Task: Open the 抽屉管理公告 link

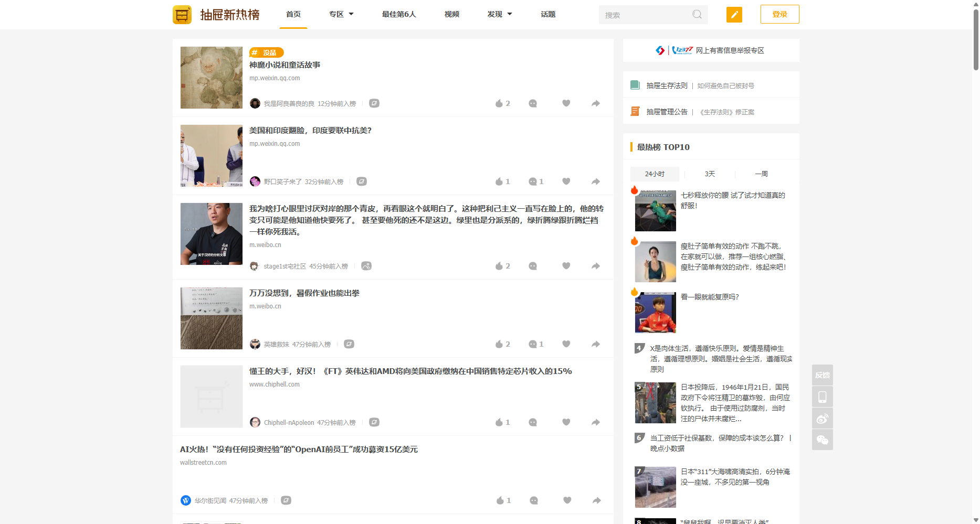Action: 667,112
